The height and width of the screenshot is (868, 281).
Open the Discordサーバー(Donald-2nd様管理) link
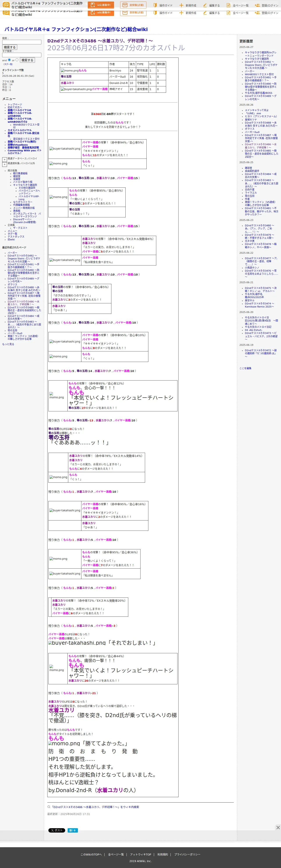coord(24,221)
